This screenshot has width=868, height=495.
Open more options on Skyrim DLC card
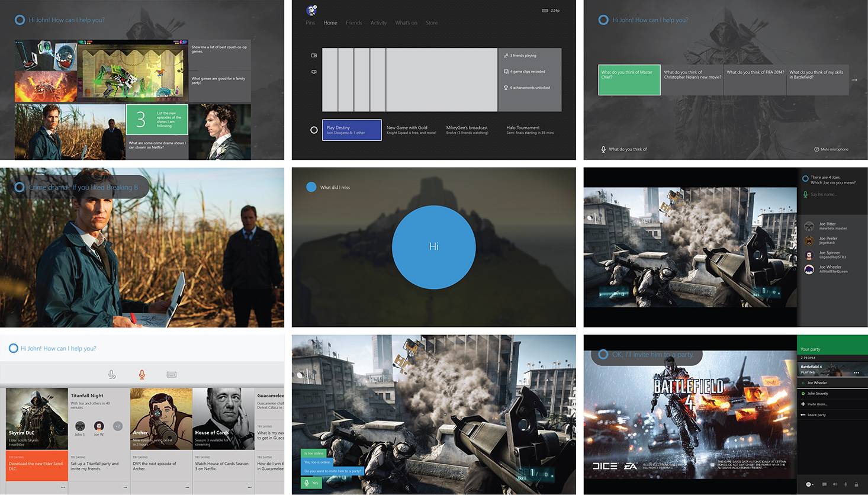(63, 487)
